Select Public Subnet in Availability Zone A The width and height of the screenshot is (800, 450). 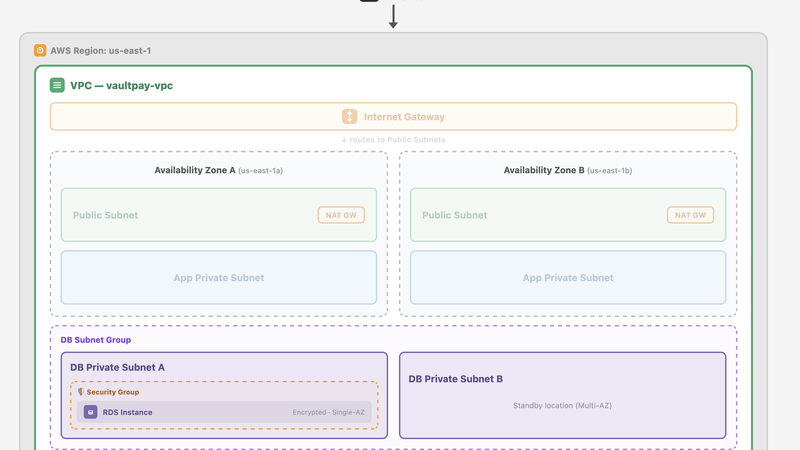click(x=219, y=215)
